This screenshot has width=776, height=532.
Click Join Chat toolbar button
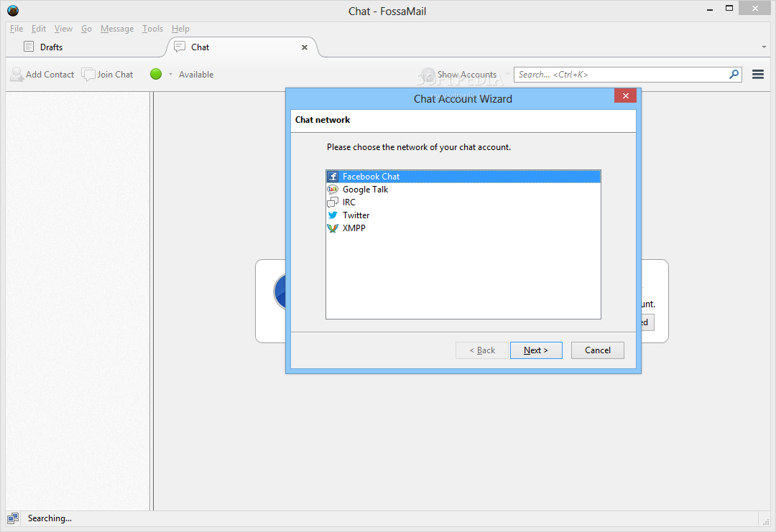[x=107, y=74]
